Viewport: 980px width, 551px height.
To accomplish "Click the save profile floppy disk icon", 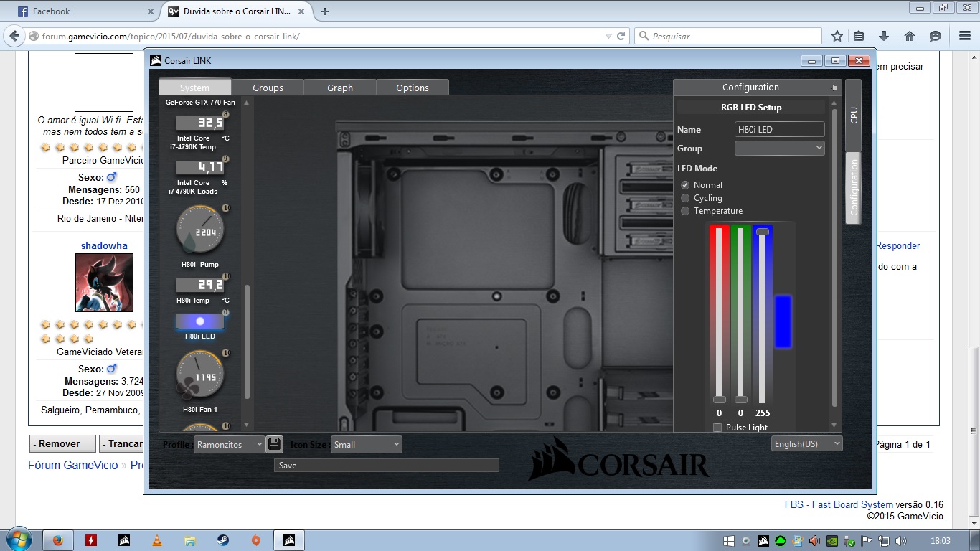I will tap(274, 444).
